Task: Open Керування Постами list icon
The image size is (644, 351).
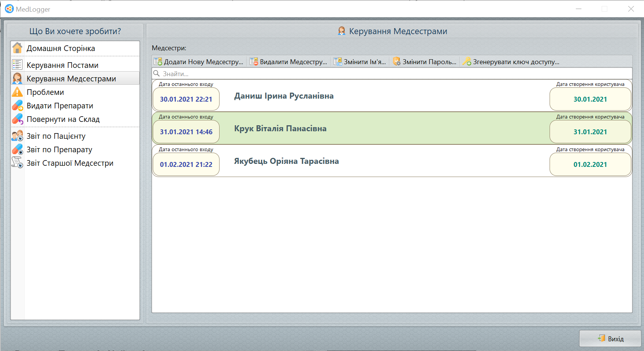Action: [17, 65]
